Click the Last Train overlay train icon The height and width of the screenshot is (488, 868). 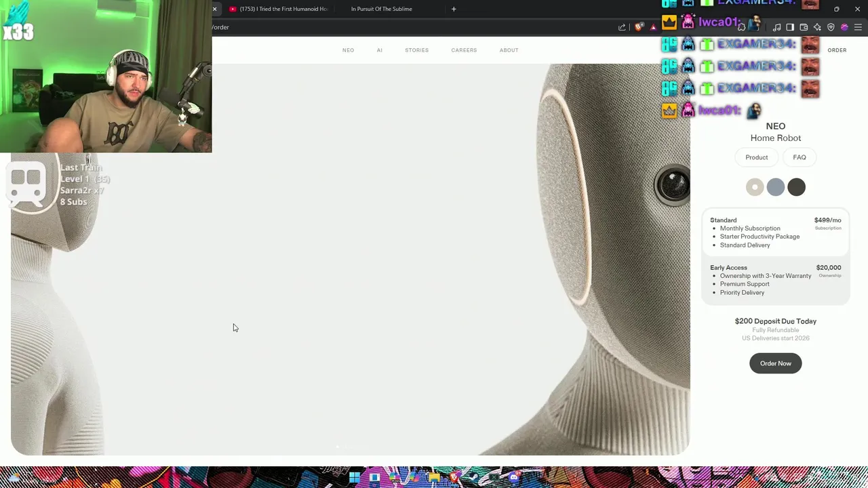tap(26, 184)
